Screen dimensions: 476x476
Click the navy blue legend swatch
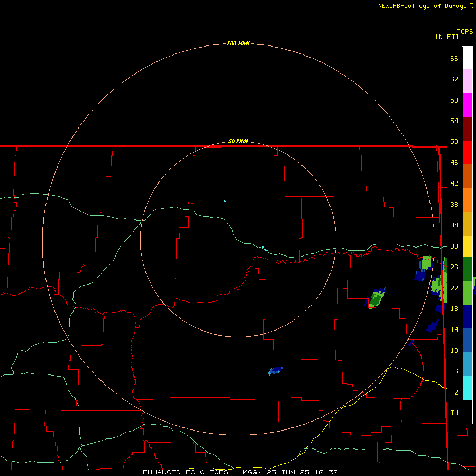467,317
